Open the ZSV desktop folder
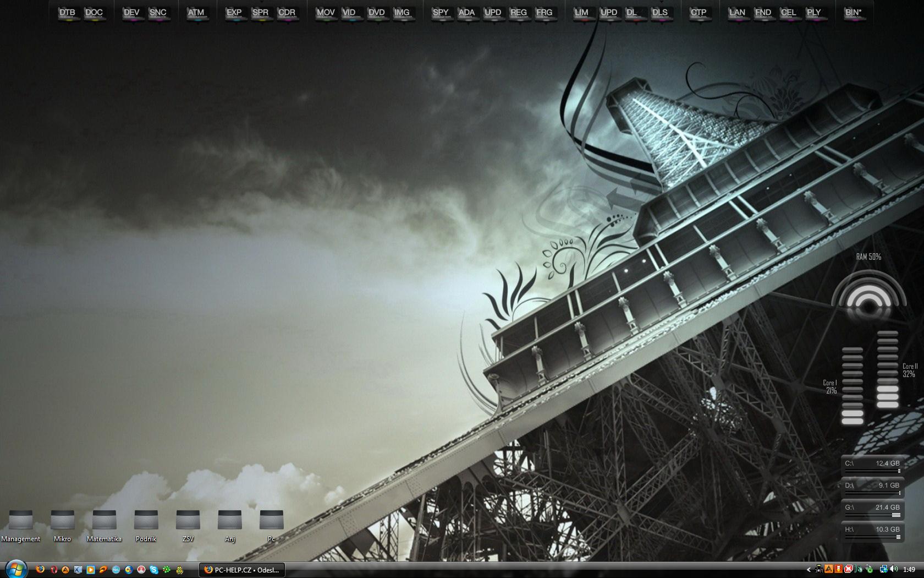The width and height of the screenshot is (924, 578). (x=188, y=521)
